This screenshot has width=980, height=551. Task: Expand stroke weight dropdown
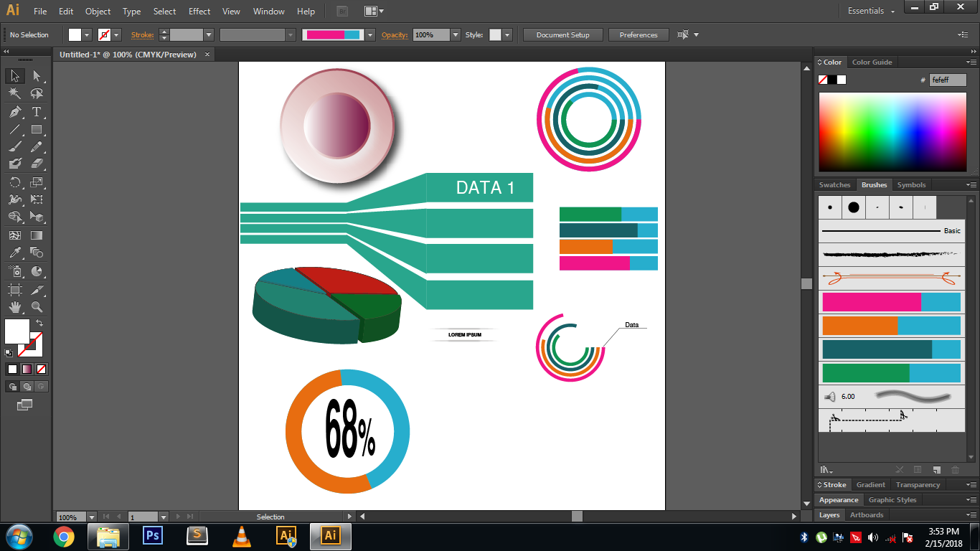[209, 34]
